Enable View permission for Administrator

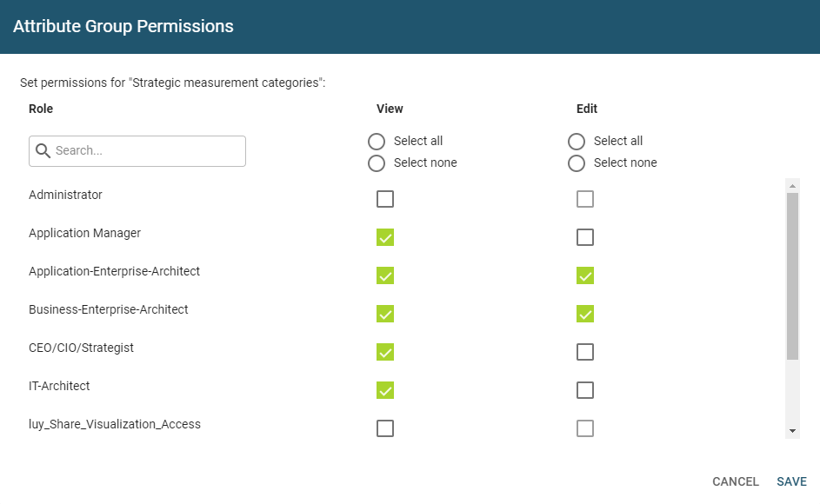coord(385,199)
